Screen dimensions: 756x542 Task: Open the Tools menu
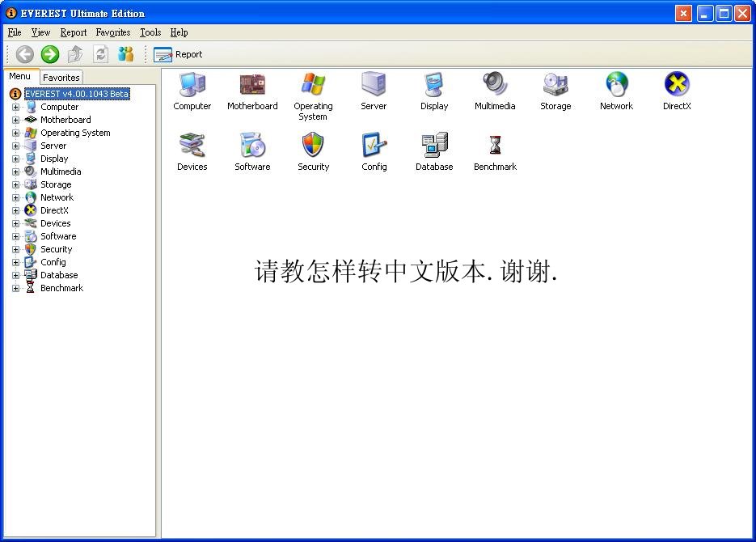[150, 32]
